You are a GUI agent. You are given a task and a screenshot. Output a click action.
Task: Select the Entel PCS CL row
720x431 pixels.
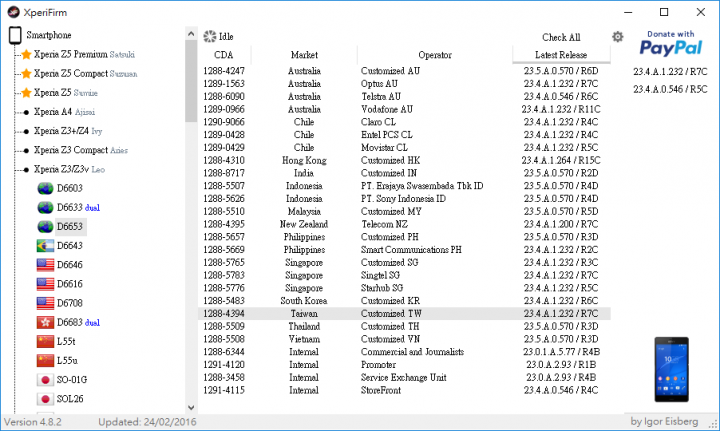(x=405, y=135)
